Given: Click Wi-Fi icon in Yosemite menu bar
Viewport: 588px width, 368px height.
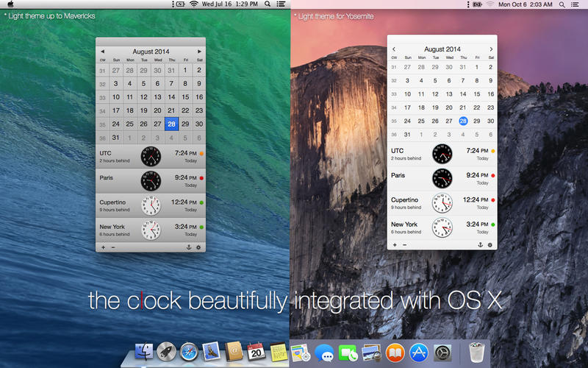Looking at the screenshot, I should (490, 4).
